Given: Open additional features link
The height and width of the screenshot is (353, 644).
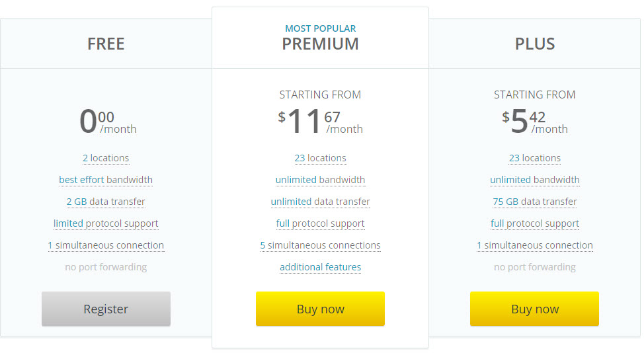Looking at the screenshot, I should (x=321, y=267).
